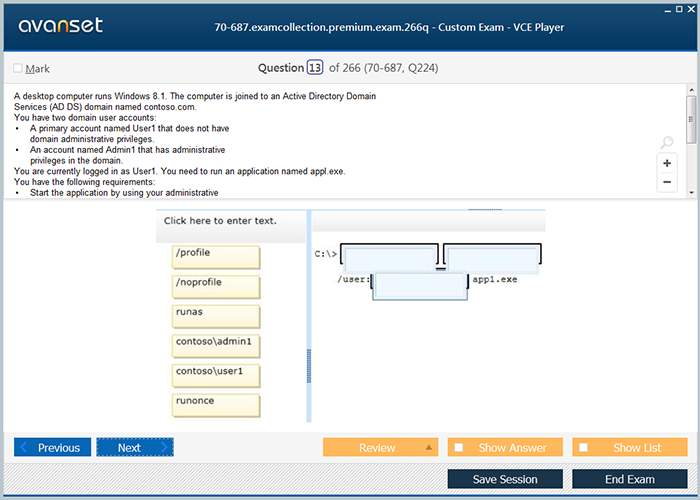Zoom in with the plus icon
The width and height of the screenshot is (700, 500).
coord(667,163)
